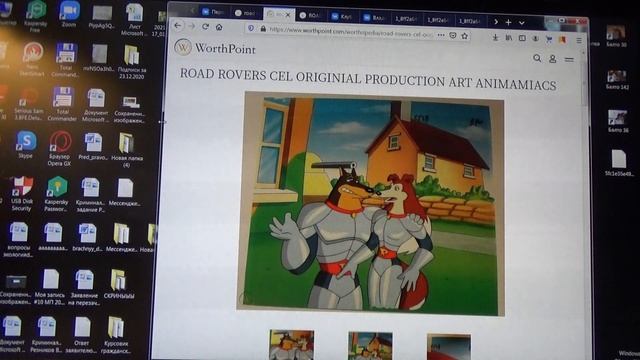This screenshot has height=360, width=640.
Task: Switch to the 'Куп' browser tab
Action: (343, 17)
